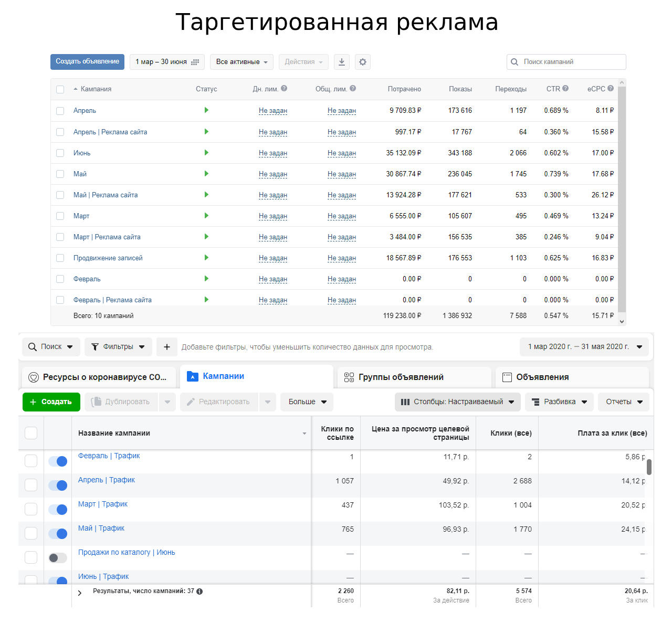
Task: Click the download statistics icon
Action: (x=342, y=62)
